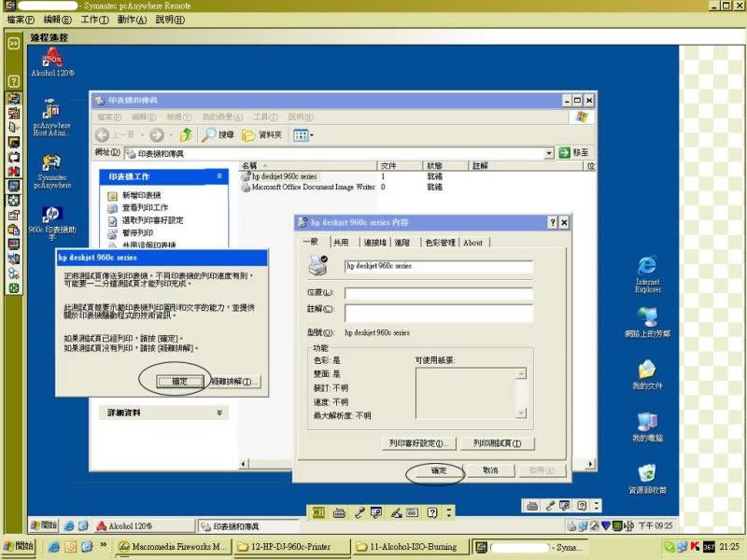
Task: Click the 移至 go button by address bar
Action: coord(574,153)
